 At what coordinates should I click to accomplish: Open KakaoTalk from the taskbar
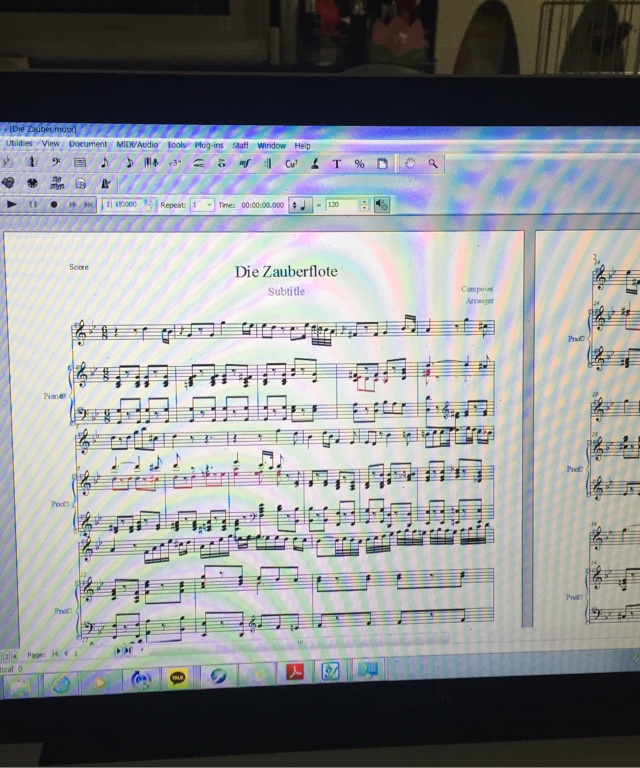pyautogui.click(x=177, y=679)
